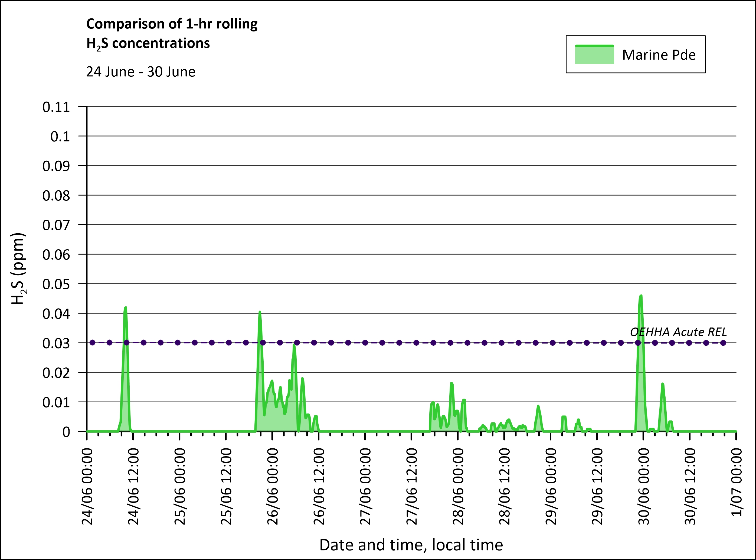Click the 26/06 00:00 x-axis label
This screenshot has width=756, height=560.
click(273, 486)
